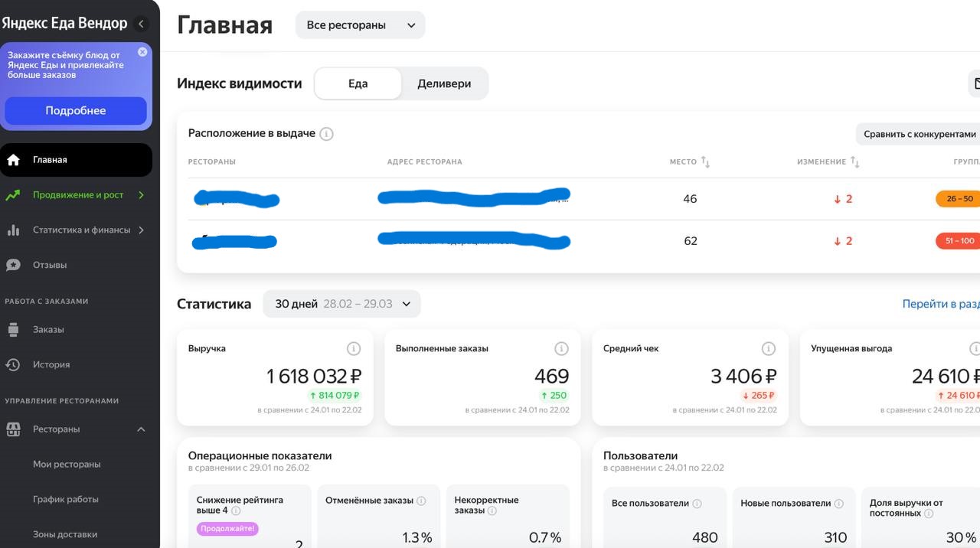Click the Перейти в раздел link
Image resolution: width=980 pixels, height=548 pixels.
click(x=941, y=304)
